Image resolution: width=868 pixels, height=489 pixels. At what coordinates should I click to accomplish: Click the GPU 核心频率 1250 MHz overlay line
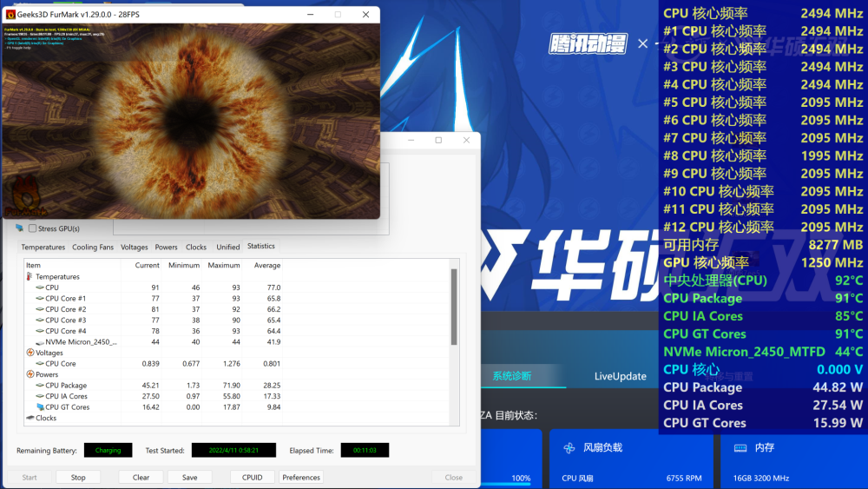pyautogui.click(x=763, y=262)
